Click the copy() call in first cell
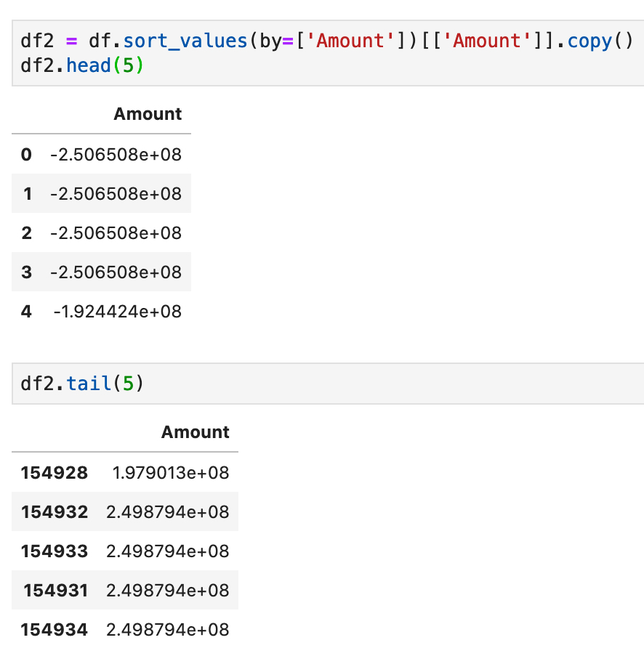This screenshot has width=644, height=664. click(x=600, y=41)
